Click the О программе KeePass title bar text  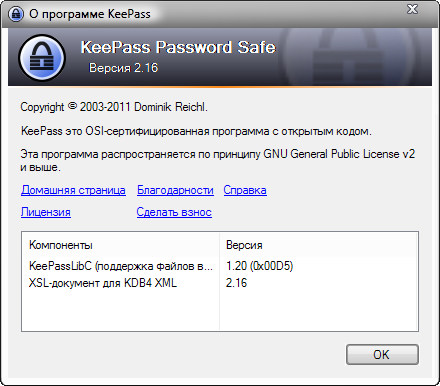[x=90, y=14]
